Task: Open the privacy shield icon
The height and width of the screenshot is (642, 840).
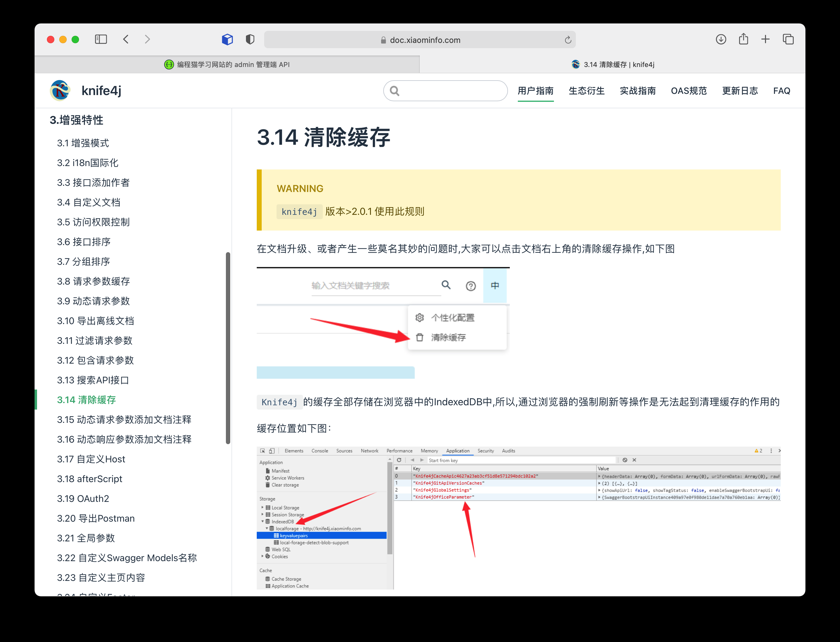Action: point(250,40)
